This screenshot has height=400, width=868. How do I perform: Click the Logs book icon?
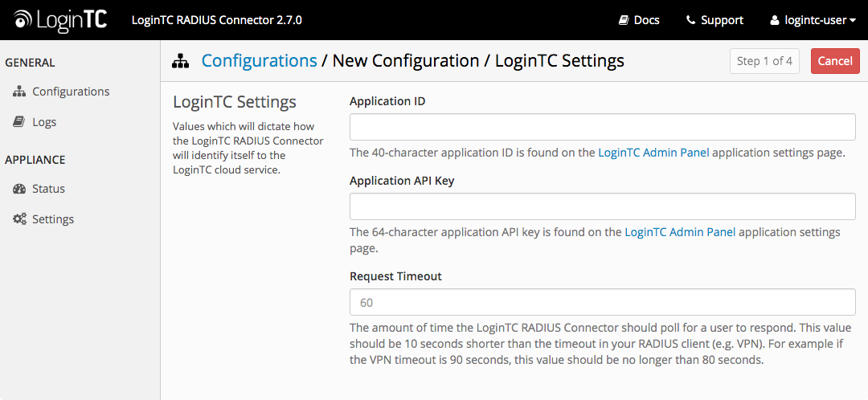(x=18, y=122)
